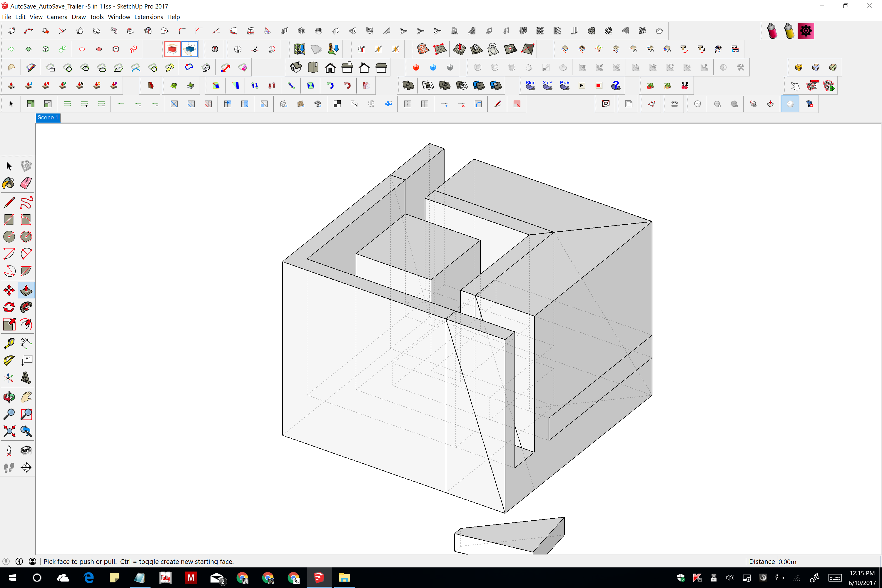Select Joint Push Pull 'J' icon
The image size is (882, 588).
tap(29, 86)
